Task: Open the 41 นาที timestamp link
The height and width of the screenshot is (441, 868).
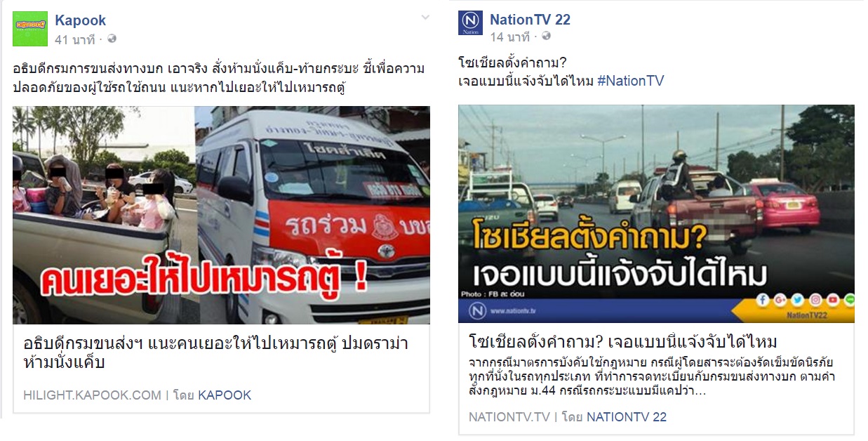Action: tap(74, 39)
